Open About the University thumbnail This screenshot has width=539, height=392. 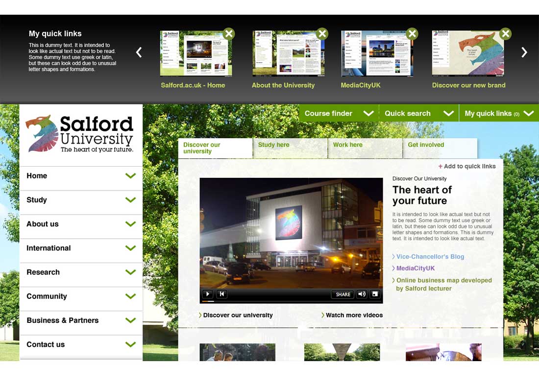(x=289, y=53)
